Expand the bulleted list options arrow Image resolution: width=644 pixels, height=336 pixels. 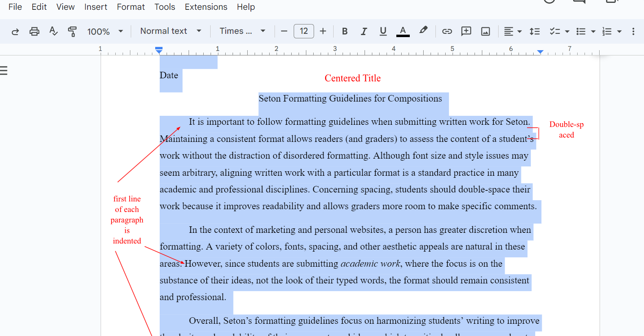(593, 31)
